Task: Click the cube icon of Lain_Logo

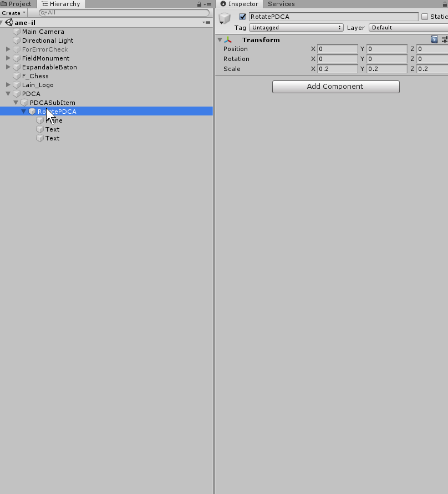Action: [17, 85]
